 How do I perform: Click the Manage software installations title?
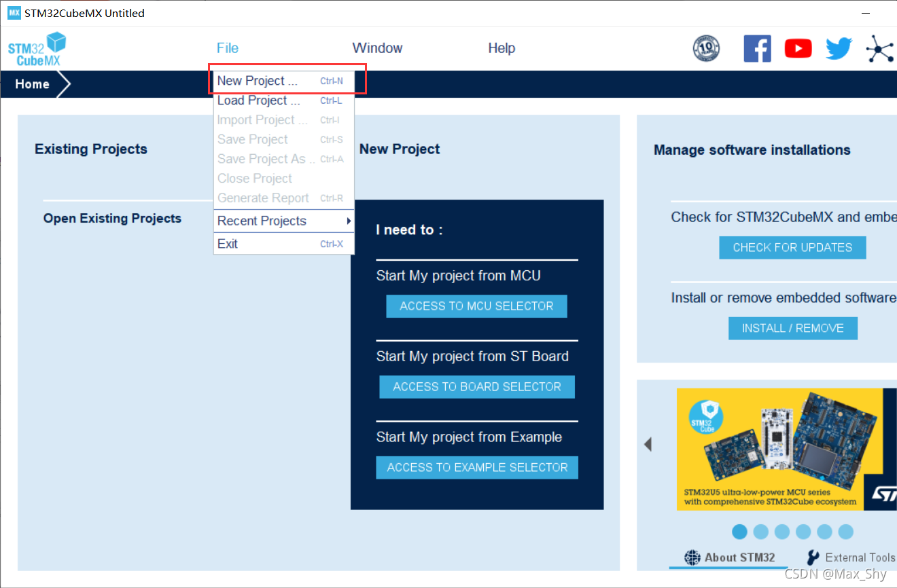coord(752,150)
